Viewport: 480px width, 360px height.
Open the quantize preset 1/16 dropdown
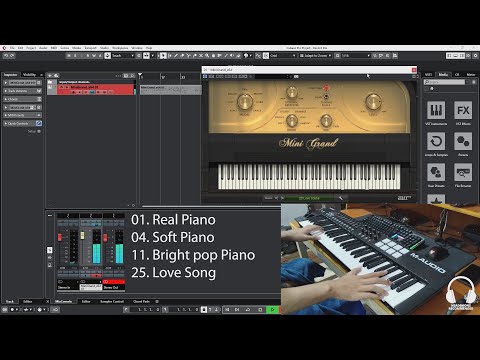(356, 56)
